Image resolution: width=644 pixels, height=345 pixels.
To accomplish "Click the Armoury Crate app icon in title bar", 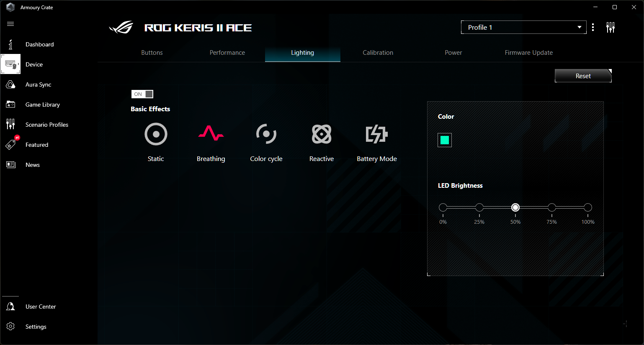I will coord(10,7).
